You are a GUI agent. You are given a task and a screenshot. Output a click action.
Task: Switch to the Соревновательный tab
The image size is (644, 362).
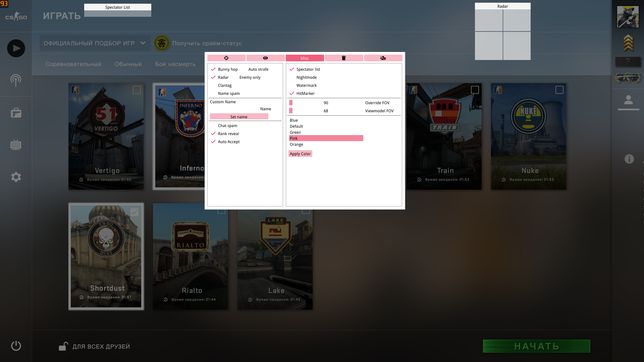coord(73,64)
